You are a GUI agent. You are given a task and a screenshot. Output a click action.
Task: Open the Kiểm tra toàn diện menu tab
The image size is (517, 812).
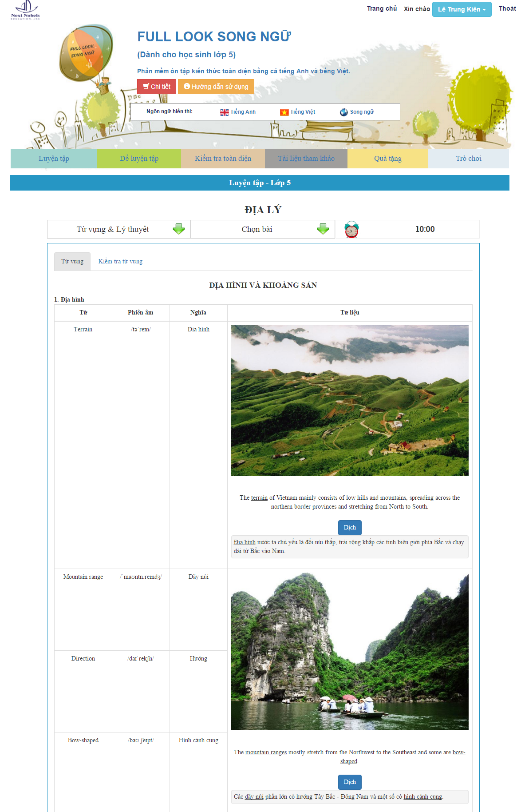coord(223,159)
